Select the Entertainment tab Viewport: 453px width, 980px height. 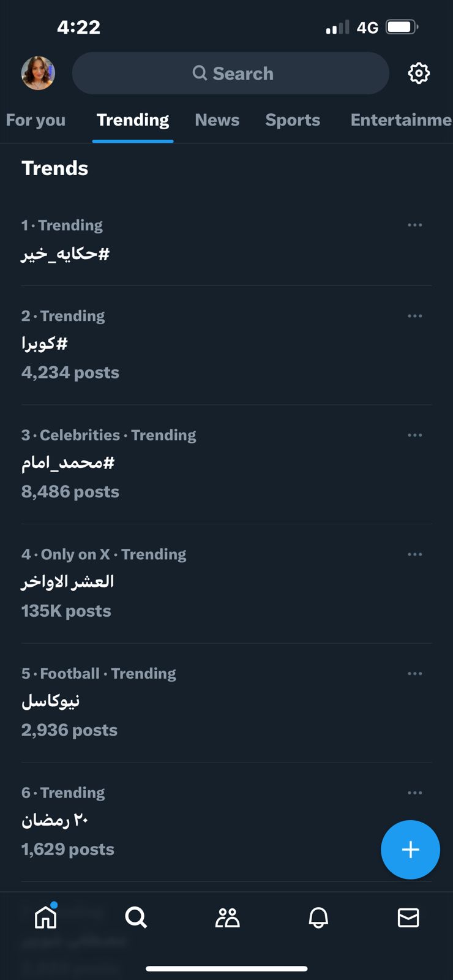pos(401,120)
